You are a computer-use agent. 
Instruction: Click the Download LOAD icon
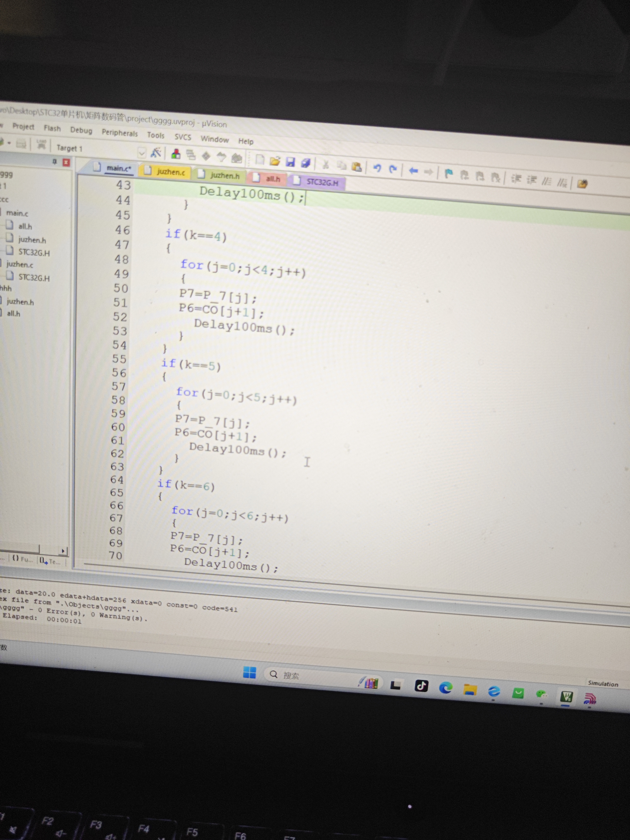pos(41,144)
